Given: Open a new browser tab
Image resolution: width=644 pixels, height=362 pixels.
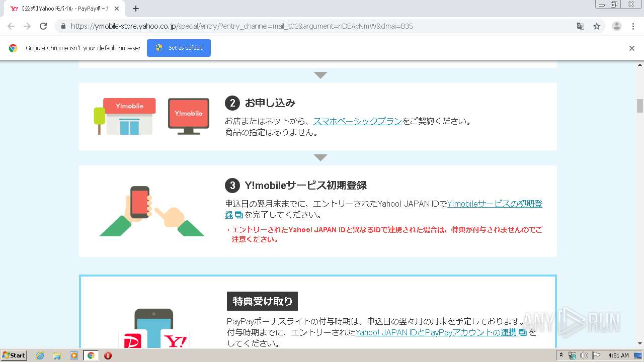Looking at the screenshot, I should (135, 9).
